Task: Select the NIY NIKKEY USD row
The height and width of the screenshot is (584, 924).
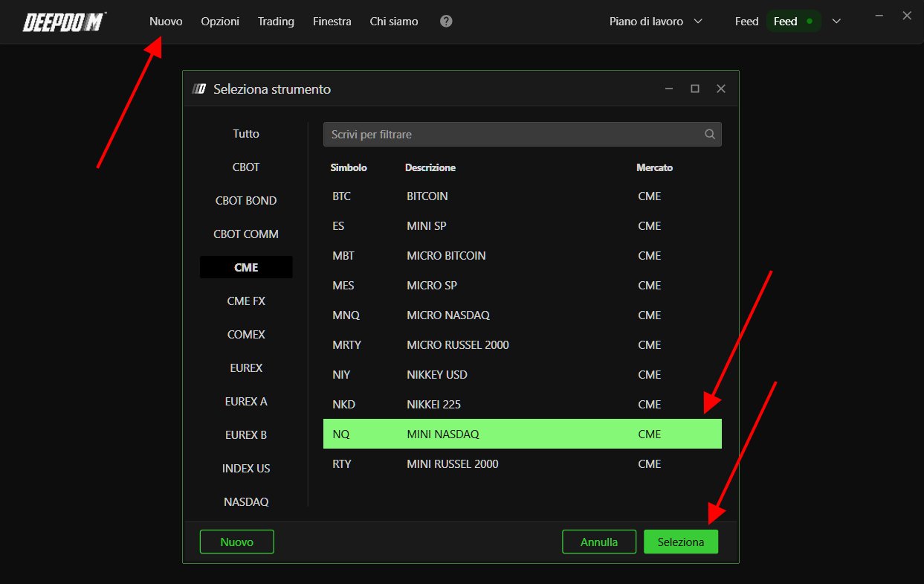Action: (x=523, y=375)
